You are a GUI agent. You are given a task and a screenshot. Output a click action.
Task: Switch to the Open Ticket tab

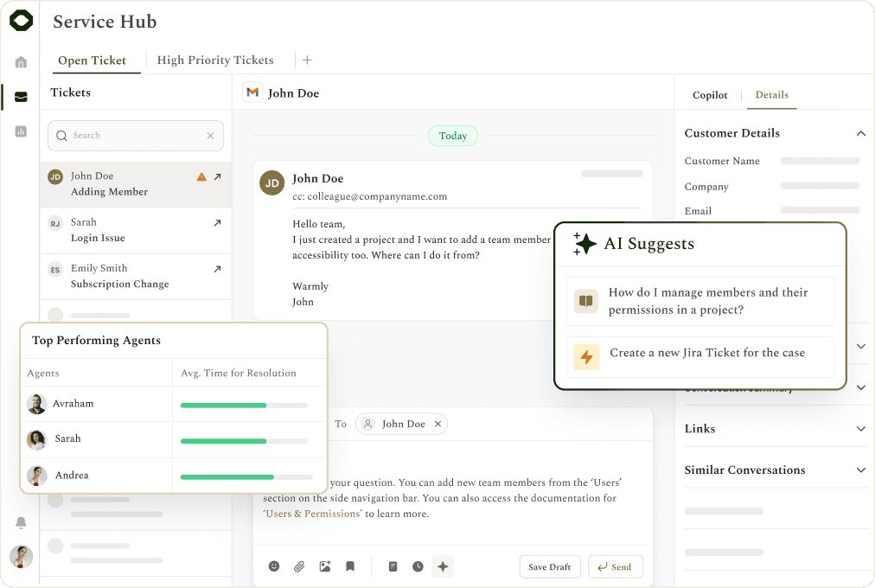coord(92,61)
